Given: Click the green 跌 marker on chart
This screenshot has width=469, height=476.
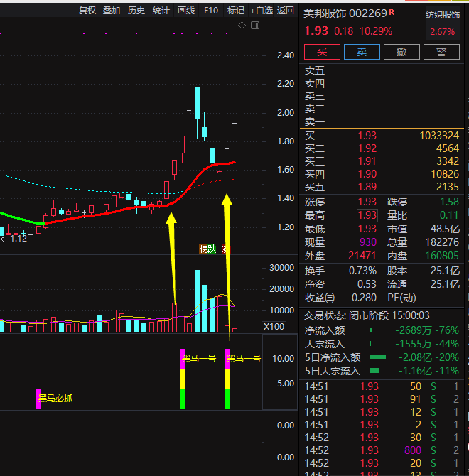Looking at the screenshot, I should coord(212,249).
